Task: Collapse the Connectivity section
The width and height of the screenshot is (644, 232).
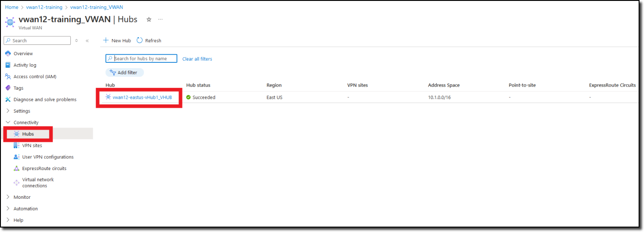Action: [8, 123]
